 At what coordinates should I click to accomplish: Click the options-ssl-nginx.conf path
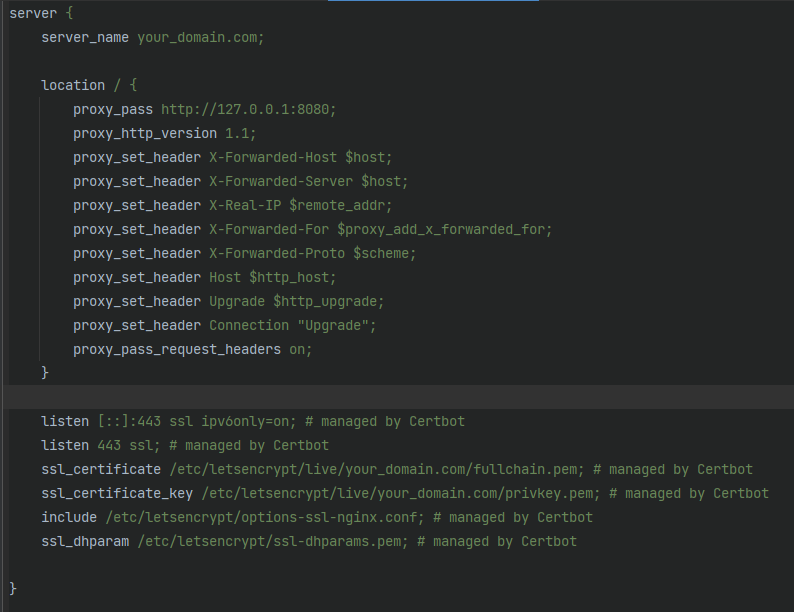coord(265,517)
